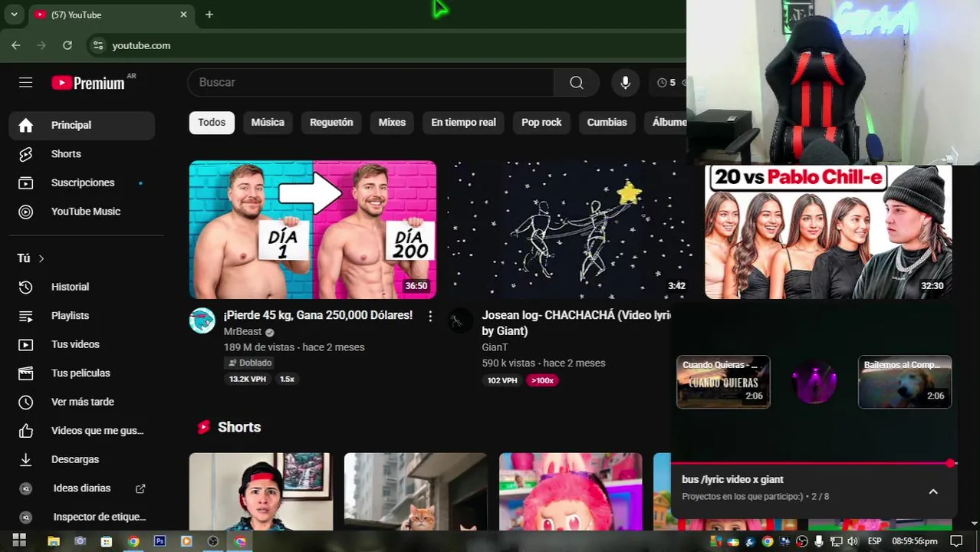The image size is (980, 552).
Task: Open the GianT channel name link
Action: [x=495, y=347]
